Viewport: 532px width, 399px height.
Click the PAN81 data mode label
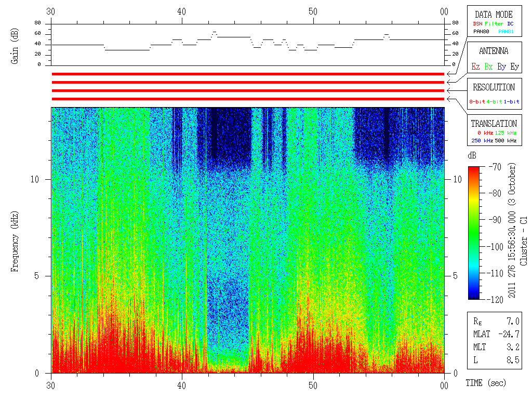point(506,32)
